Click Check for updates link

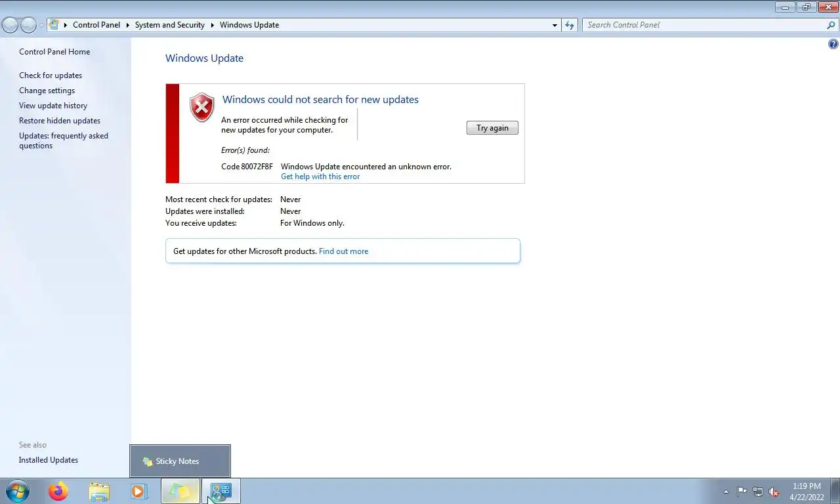click(51, 75)
